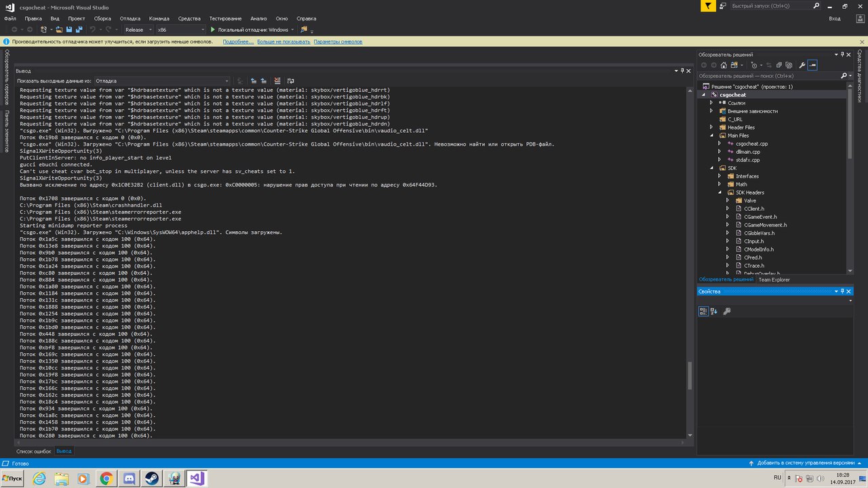The height and width of the screenshot is (488, 868).
Task: Open Properties via the wrench icon in Solution Explorer
Action: point(802,65)
